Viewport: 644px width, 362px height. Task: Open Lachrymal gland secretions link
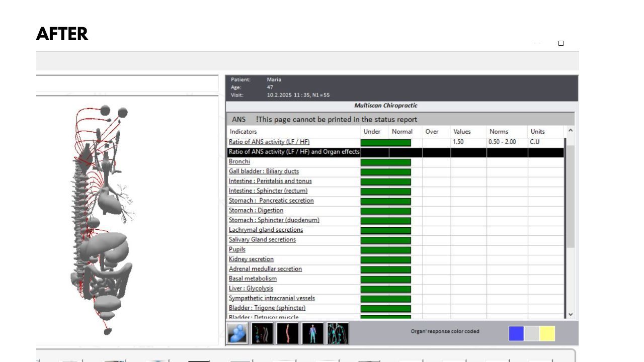[266, 230]
